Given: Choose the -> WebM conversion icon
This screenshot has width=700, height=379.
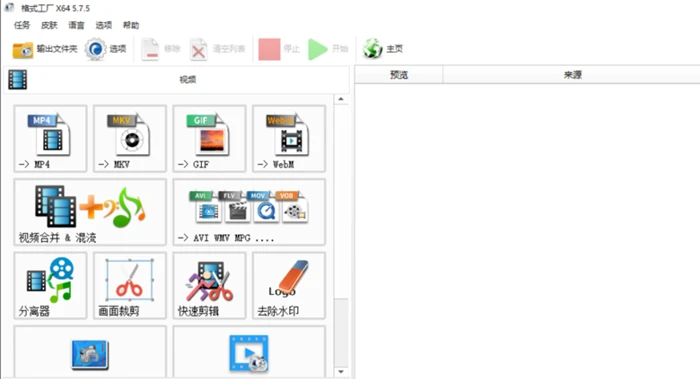Looking at the screenshot, I should (x=289, y=138).
